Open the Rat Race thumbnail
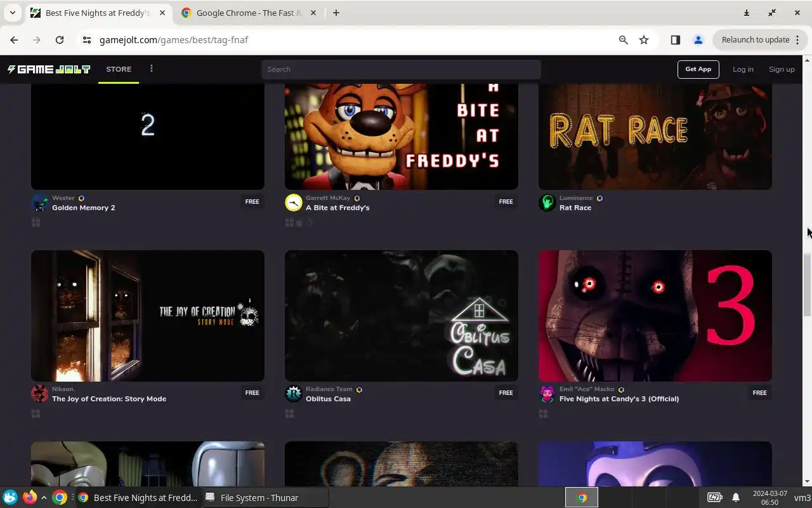The height and width of the screenshot is (508, 812). 655,137
